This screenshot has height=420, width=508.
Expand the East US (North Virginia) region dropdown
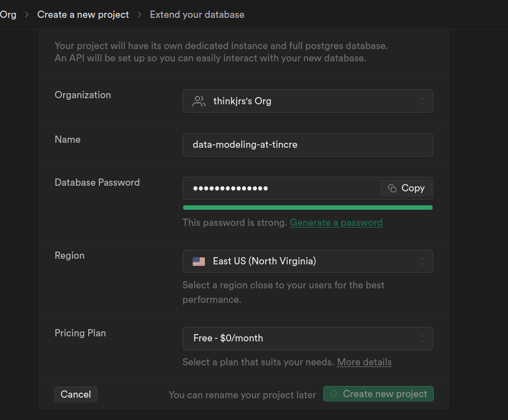pos(307,261)
